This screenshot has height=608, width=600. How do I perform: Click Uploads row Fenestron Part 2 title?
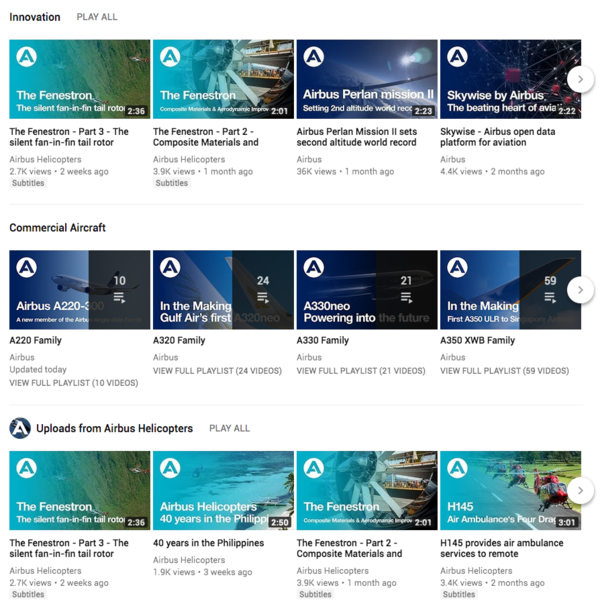[x=349, y=548]
